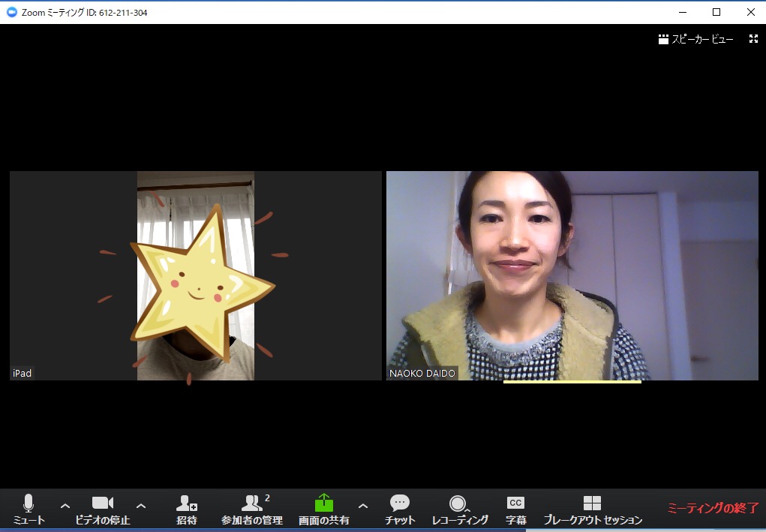Switch to スピーカービュー speaker view
The height and width of the screenshot is (532, 766).
click(695, 39)
